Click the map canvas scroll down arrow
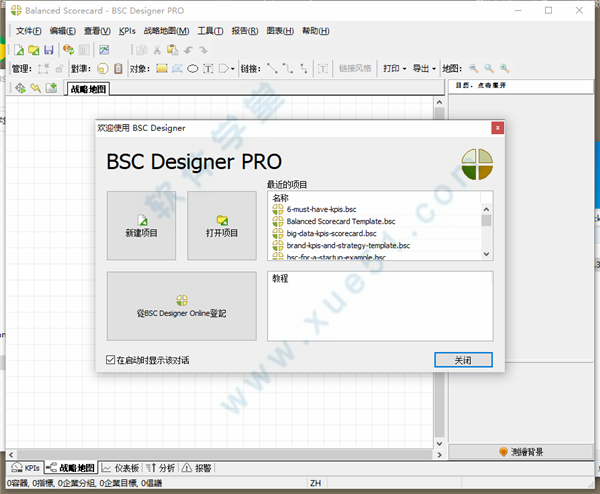This screenshot has height=494, width=600. pos(439,443)
